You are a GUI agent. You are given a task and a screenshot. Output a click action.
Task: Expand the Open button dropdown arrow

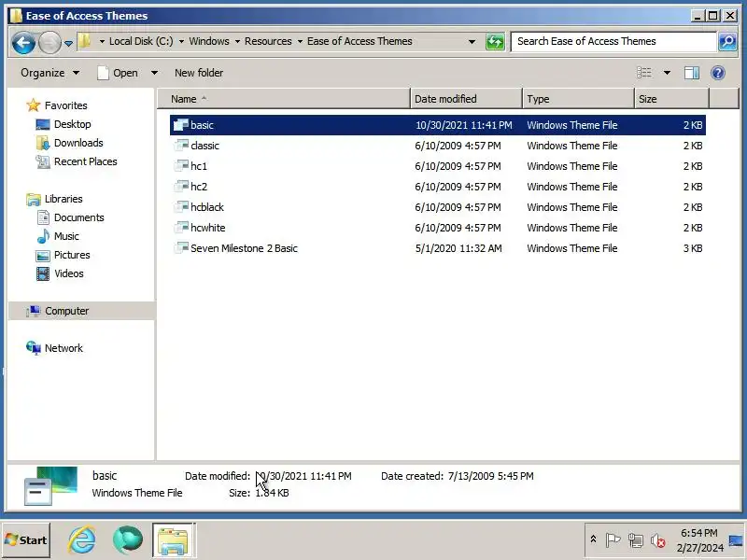click(x=154, y=73)
